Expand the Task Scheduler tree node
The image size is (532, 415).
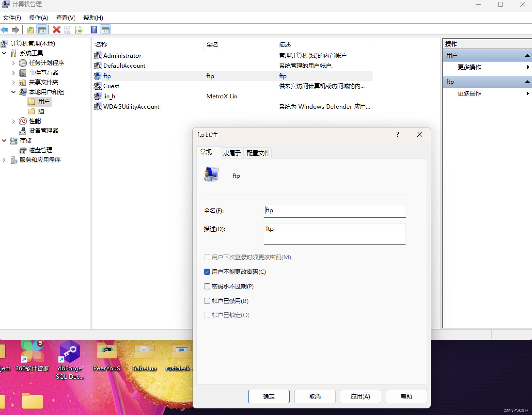click(x=13, y=63)
